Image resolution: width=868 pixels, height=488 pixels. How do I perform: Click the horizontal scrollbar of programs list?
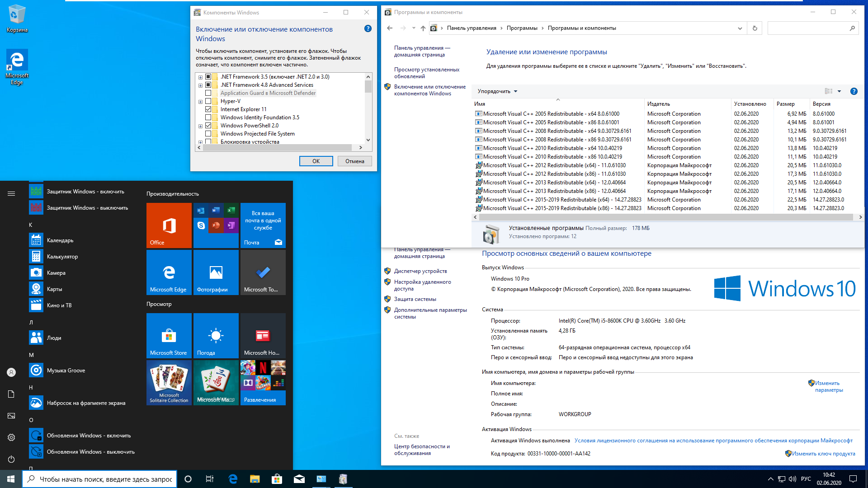pyautogui.click(x=666, y=217)
